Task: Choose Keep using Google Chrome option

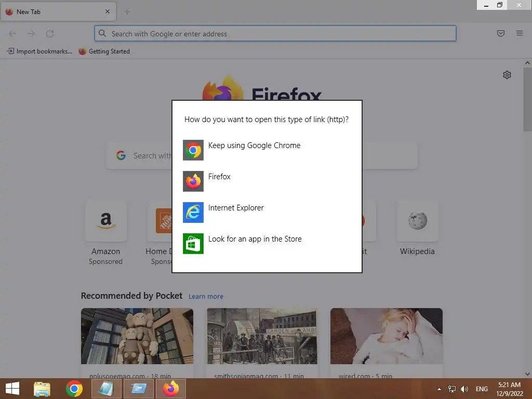Action: tap(267, 150)
